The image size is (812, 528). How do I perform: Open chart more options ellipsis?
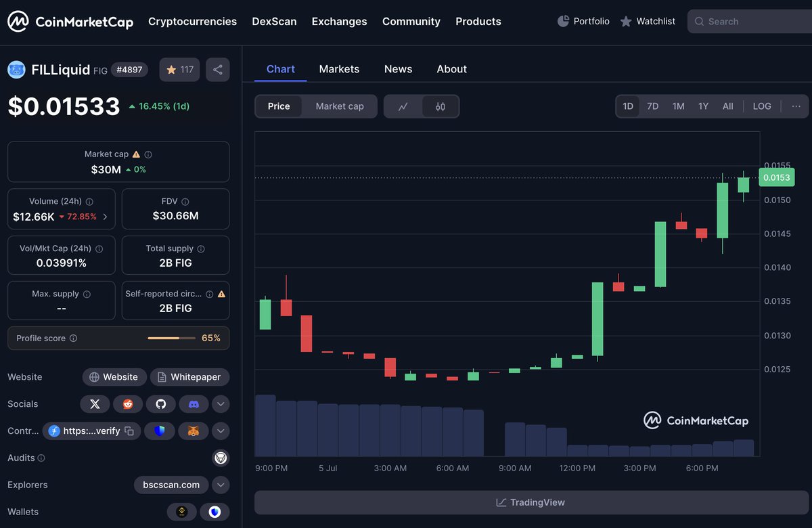(x=796, y=106)
